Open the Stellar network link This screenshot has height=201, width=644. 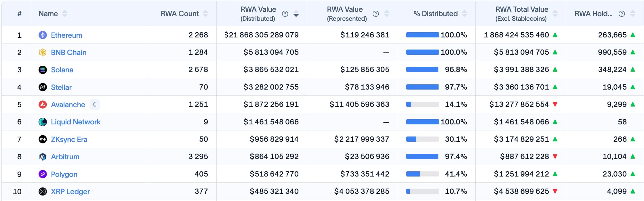(61, 87)
